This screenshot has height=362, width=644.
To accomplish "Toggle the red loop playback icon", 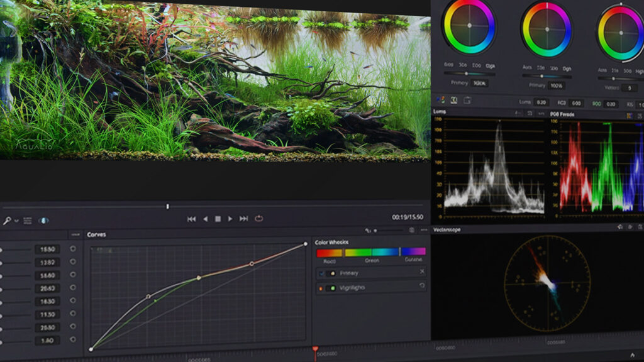I will [258, 219].
